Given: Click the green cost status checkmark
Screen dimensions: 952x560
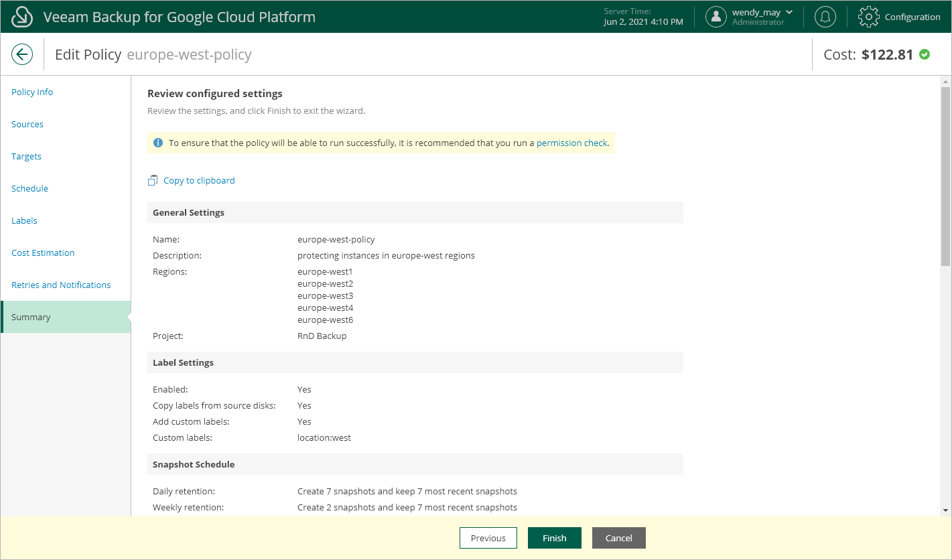Looking at the screenshot, I should click(x=925, y=54).
